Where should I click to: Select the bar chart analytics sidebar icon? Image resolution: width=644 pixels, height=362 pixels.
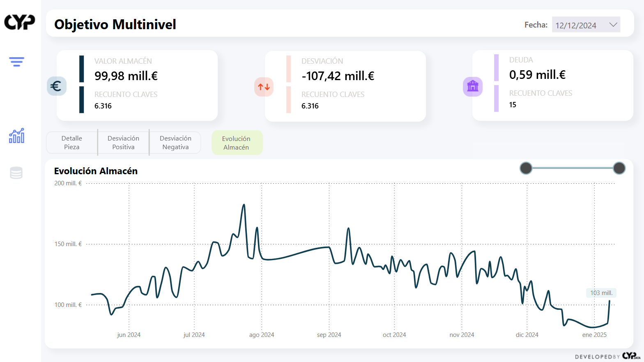pyautogui.click(x=16, y=136)
